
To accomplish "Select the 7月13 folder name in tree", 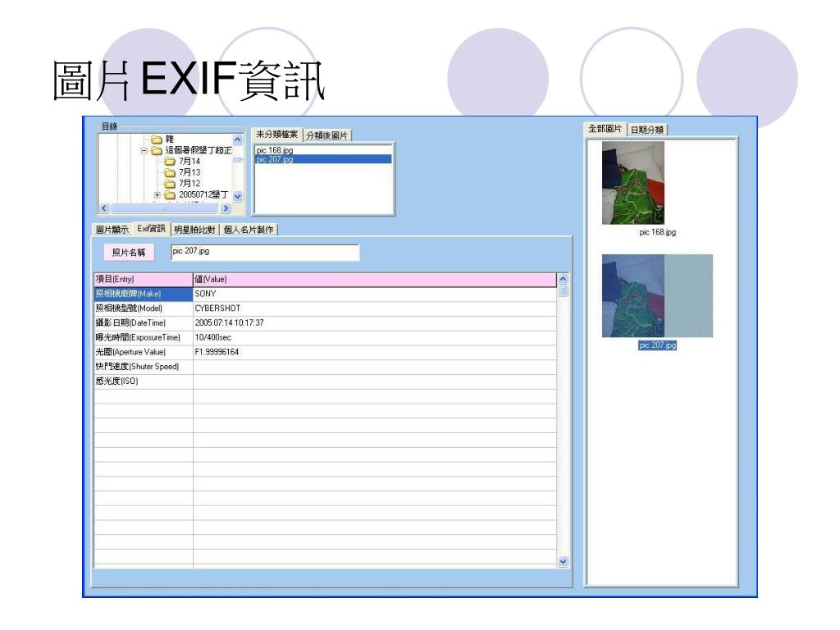I will (189, 172).
